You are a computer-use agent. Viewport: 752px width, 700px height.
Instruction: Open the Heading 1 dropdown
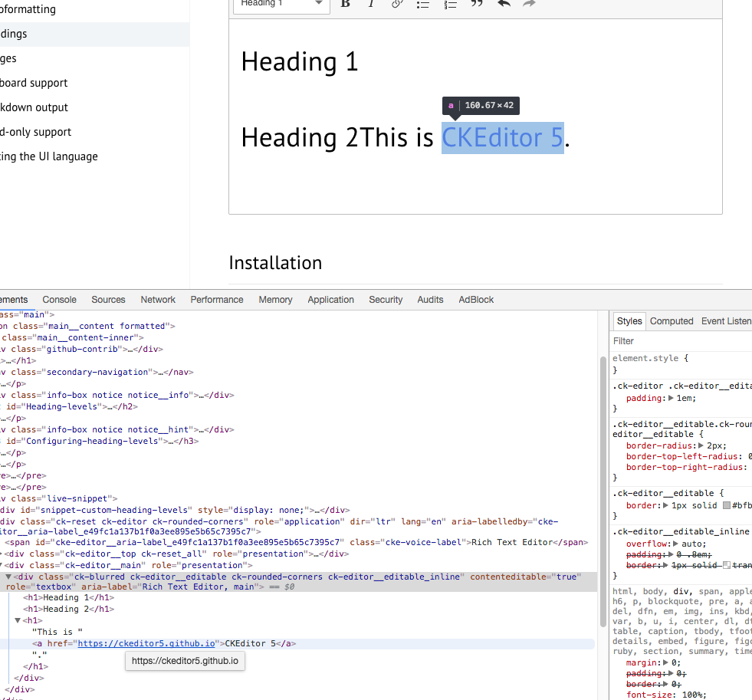tap(281, 4)
